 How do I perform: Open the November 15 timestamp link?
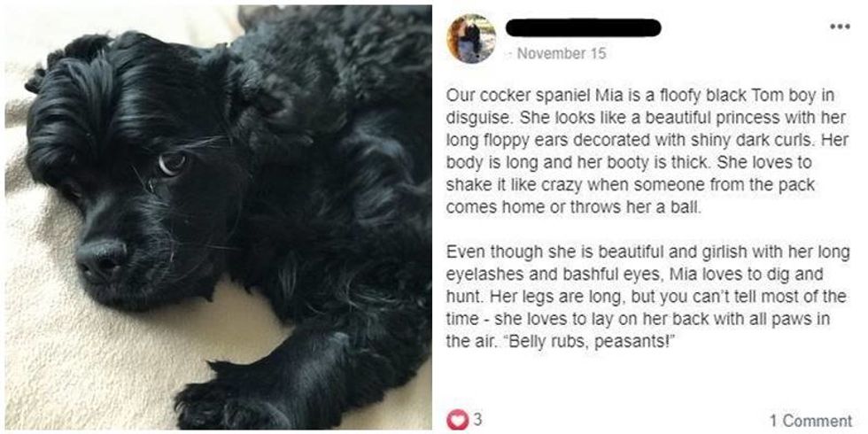(561, 54)
